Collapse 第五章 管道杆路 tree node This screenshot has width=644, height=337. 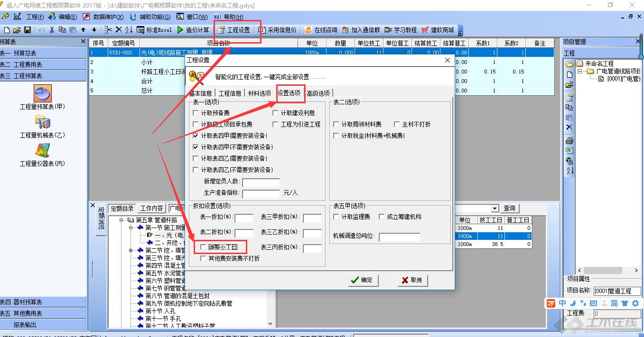pos(121,220)
